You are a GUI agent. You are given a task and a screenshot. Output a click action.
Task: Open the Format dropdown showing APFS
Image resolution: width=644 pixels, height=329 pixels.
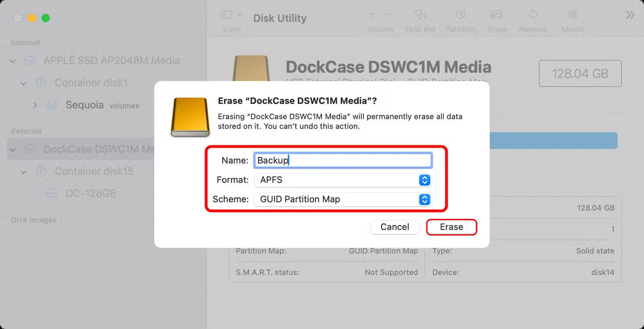click(x=343, y=180)
